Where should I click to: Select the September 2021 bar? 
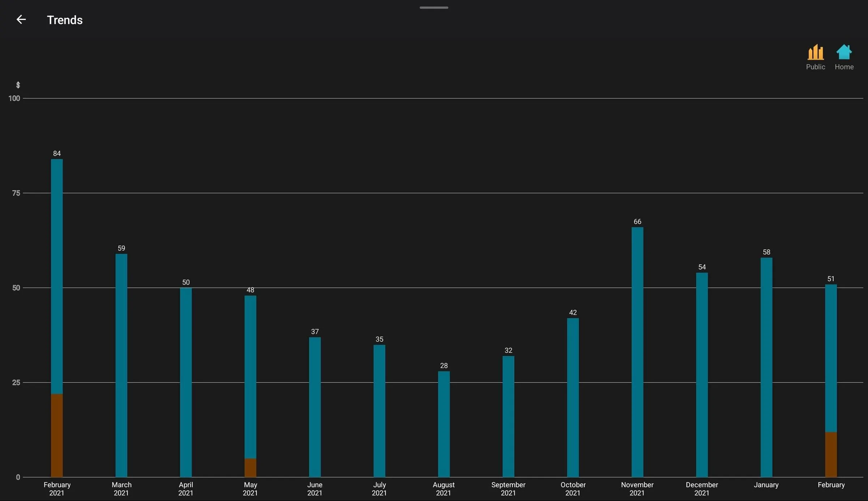pos(508,416)
